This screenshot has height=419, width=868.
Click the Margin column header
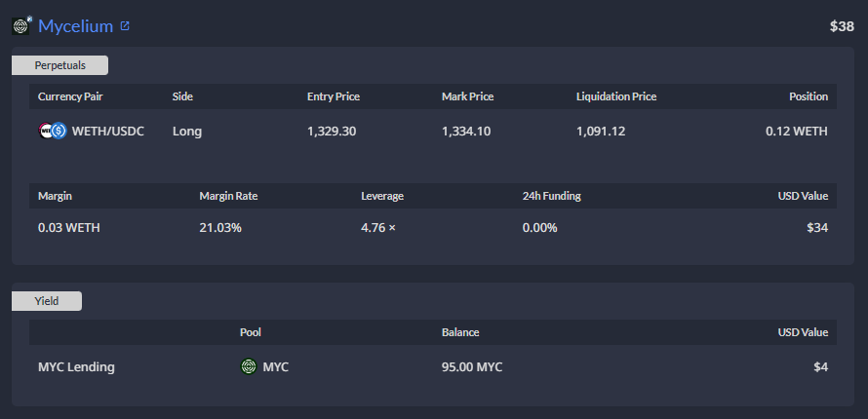(55, 196)
